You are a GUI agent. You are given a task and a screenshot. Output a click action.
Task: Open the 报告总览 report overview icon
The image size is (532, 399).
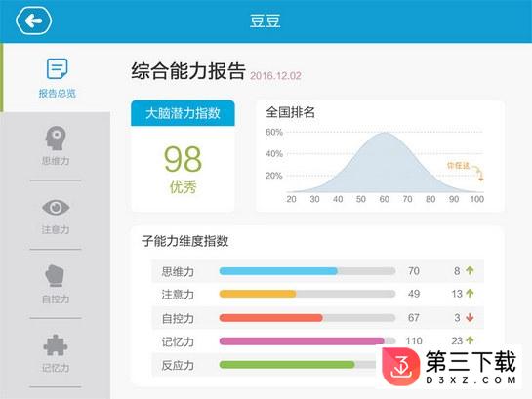pos(57,68)
